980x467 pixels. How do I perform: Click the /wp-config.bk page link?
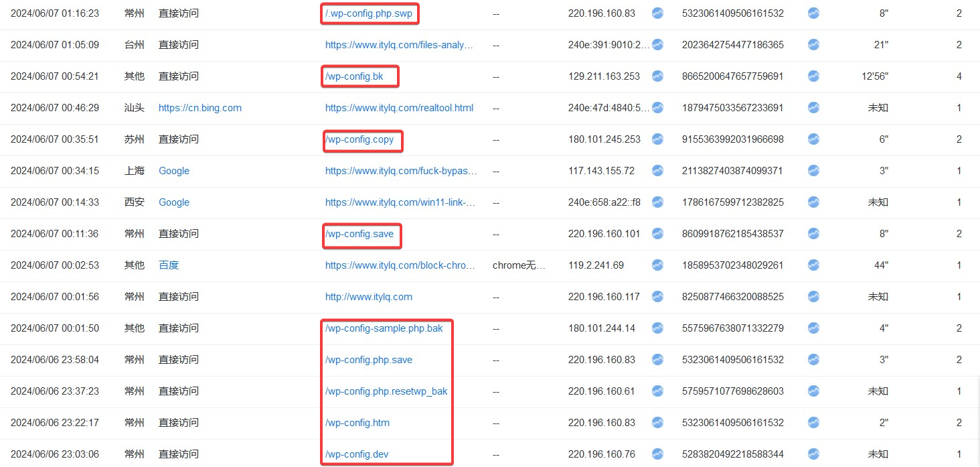(354, 76)
